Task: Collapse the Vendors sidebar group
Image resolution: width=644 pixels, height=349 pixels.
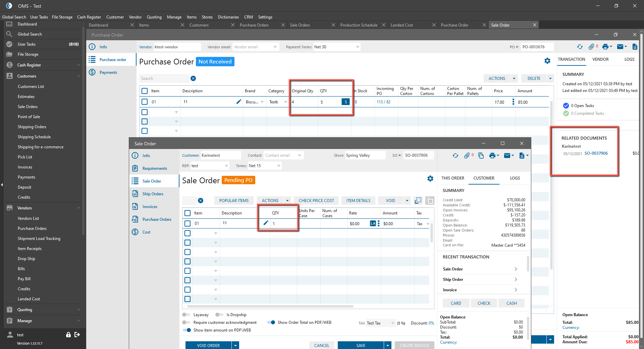Action: coord(78,208)
